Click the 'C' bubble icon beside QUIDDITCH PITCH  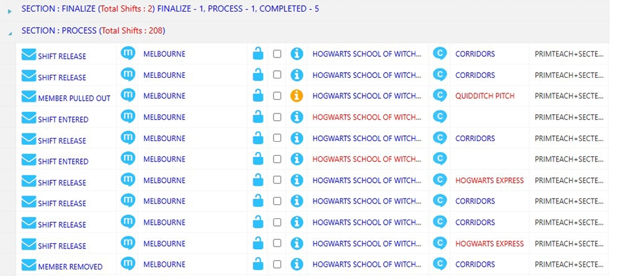pyautogui.click(x=440, y=96)
